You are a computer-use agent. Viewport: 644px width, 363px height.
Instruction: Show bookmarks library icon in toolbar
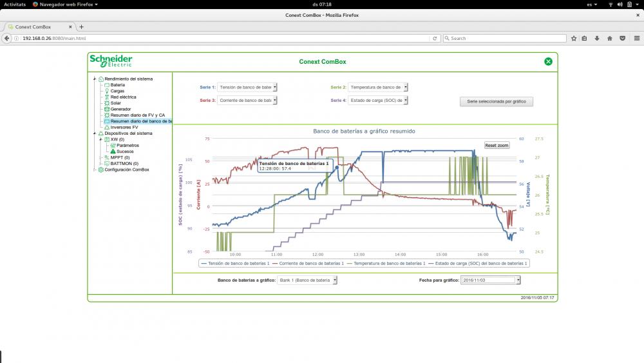pos(585,38)
